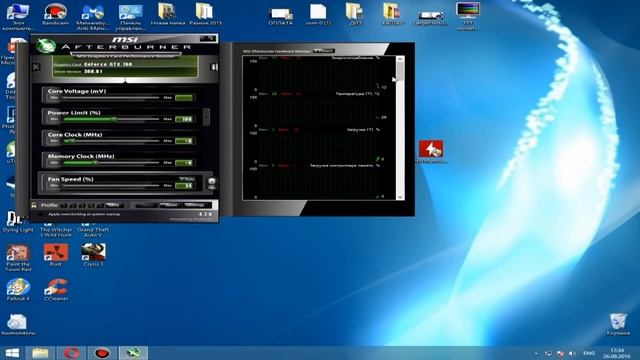Viewport: 640px width, 360px height.
Task: Click the Power Limit slider handle
Action: (x=114, y=119)
